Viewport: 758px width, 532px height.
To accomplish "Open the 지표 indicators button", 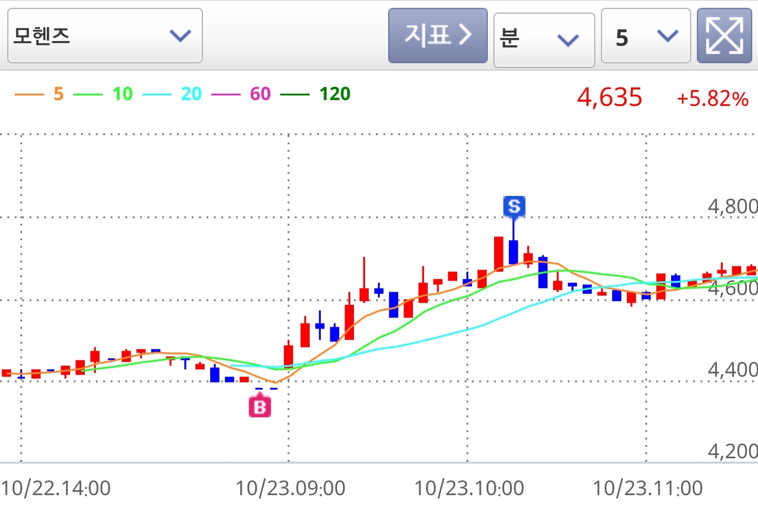I will tap(438, 36).
